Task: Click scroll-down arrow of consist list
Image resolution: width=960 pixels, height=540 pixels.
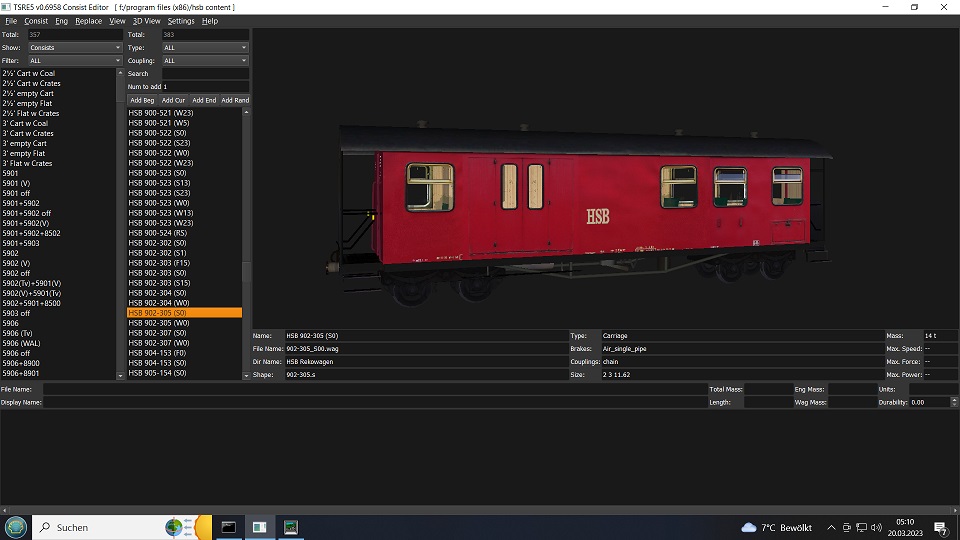Action: pos(120,376)
